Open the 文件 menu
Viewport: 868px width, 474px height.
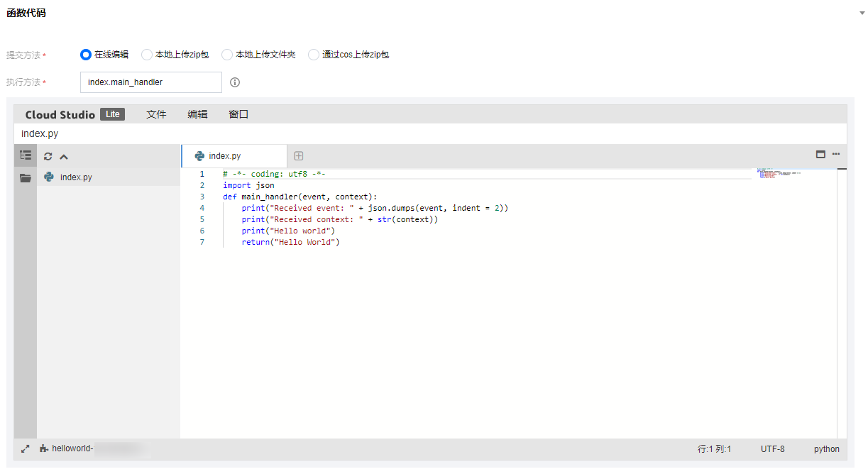[x=156, y=114]
